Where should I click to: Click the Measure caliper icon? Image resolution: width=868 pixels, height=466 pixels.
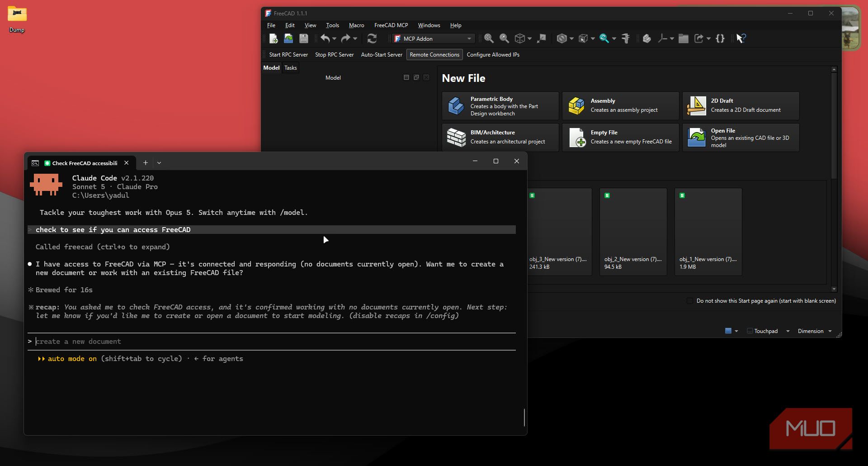(x=626, y=38)
